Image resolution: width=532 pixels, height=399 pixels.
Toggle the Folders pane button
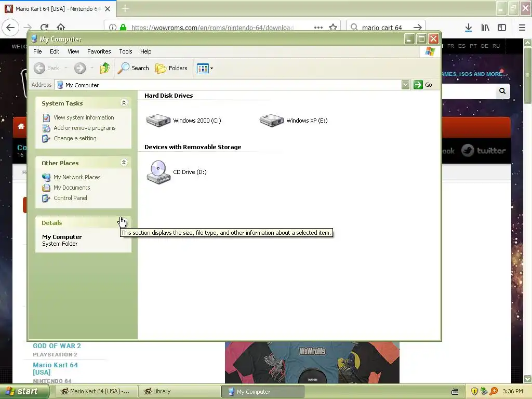coord(171,68)
